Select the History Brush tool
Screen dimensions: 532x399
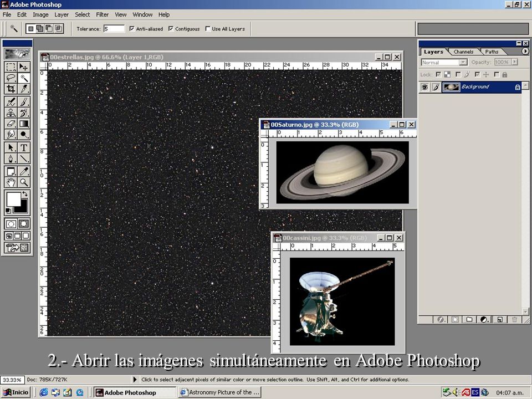(23, 112)
